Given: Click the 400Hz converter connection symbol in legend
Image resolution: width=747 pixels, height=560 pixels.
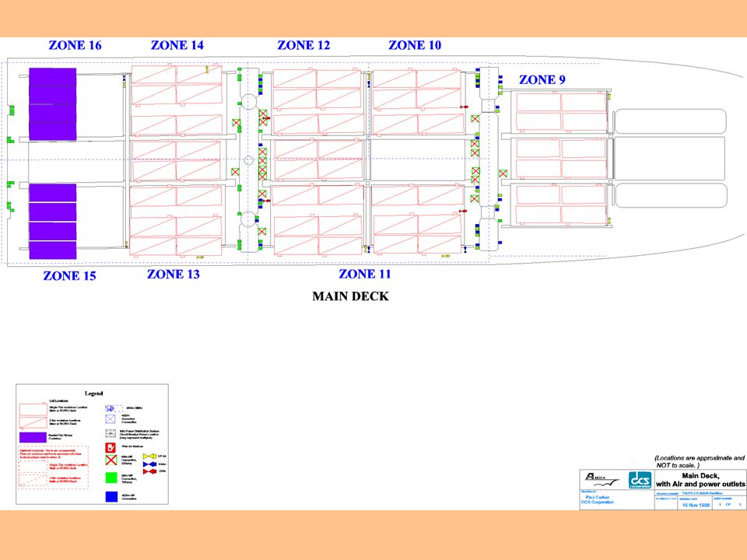Looking at the screenshot, I should point(110,419).
